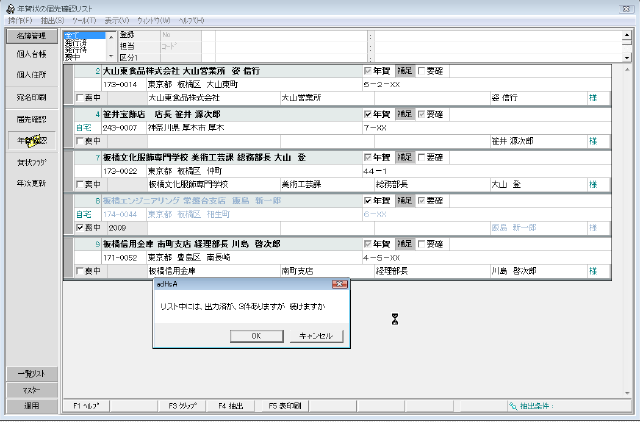
Task: Expand the 一覧リスト sidebar section
Action: 31,374
